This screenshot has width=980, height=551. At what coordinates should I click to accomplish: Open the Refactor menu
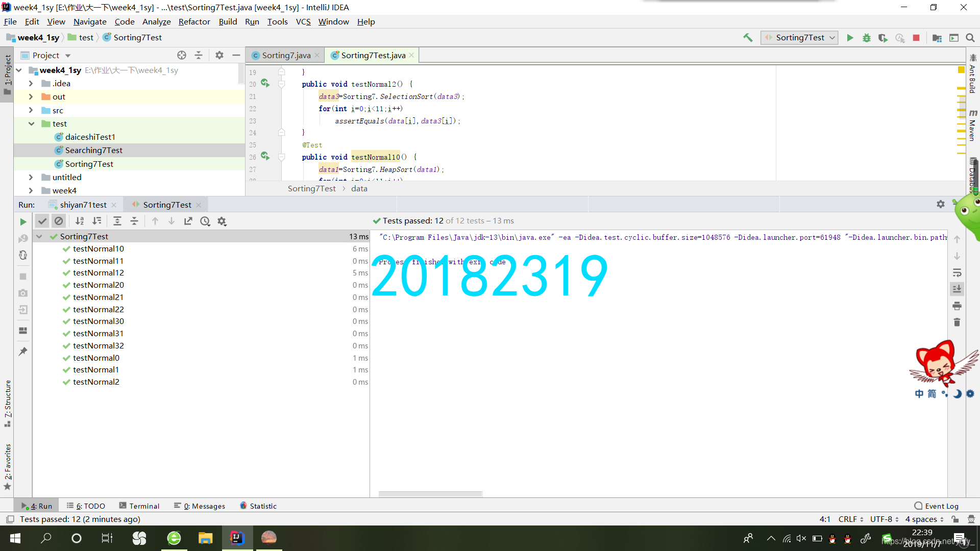pos(194,21)
